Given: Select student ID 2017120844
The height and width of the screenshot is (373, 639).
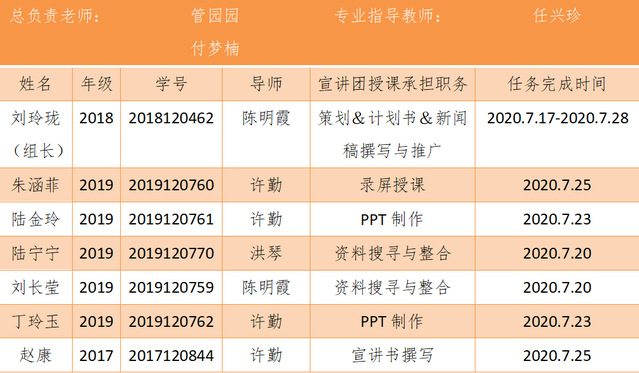Looking at the screenshot, I should 171,355.
